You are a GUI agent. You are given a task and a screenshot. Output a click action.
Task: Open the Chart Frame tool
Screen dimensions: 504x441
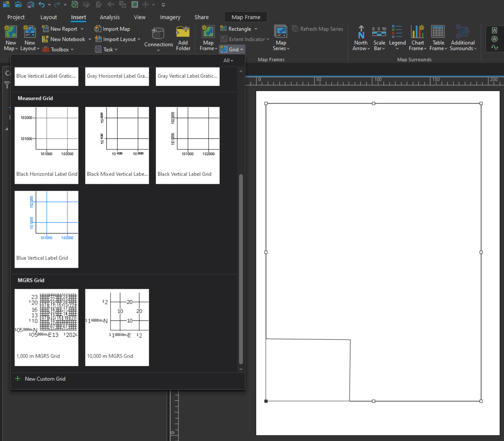point(417,32)
